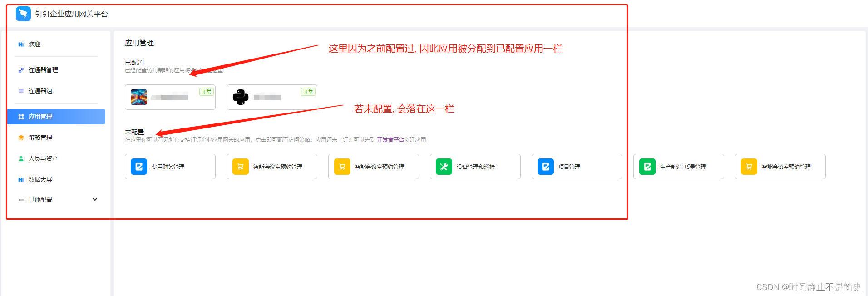Click the 其他配置 menu label
868x296 pixels.
point(40,200)
